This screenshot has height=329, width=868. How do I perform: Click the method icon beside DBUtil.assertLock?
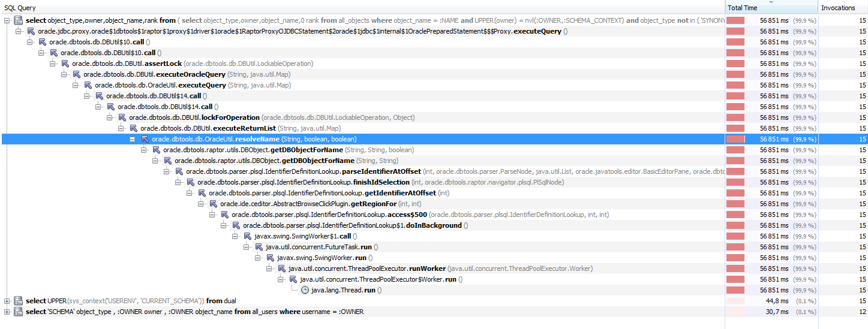click(x=65, y=64)
